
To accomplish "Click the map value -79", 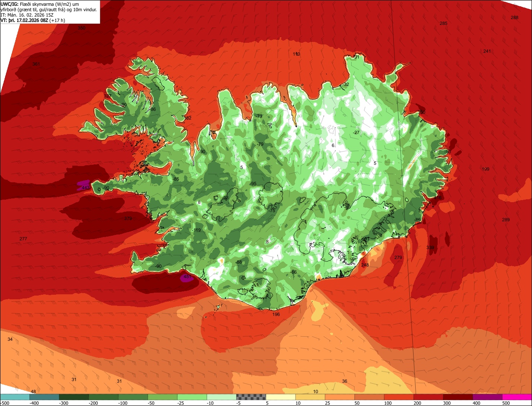I will click(260, 144).
